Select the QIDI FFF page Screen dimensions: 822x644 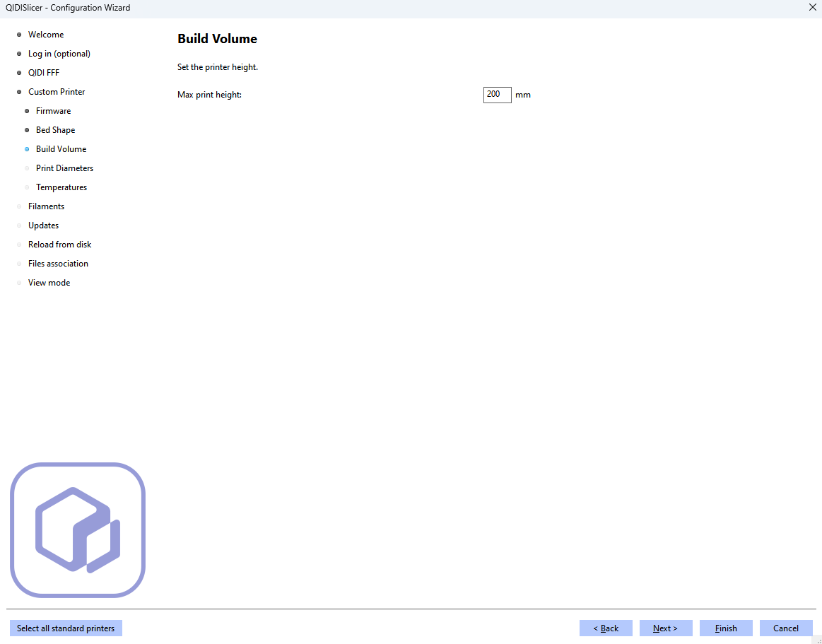click(x=44, y=73)
